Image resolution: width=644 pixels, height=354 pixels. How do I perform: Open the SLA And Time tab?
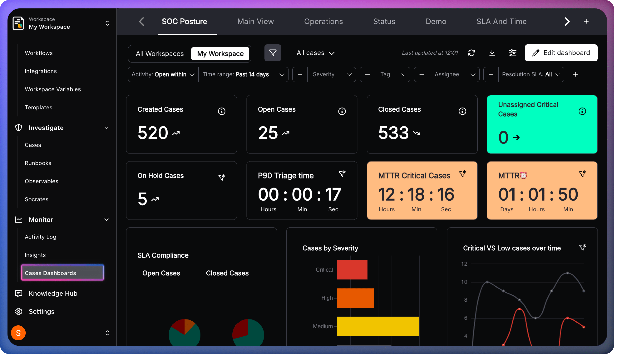(x=501, y=22)
